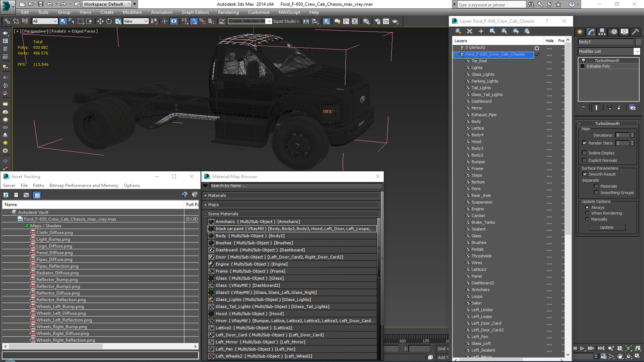Expand the Maps group in browser

coord(205,204)
